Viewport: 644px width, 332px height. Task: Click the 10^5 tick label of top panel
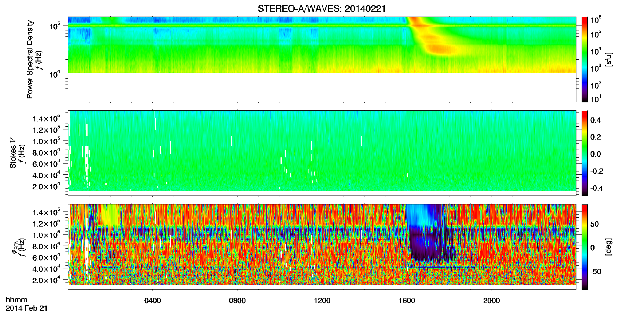click(55, 26)
